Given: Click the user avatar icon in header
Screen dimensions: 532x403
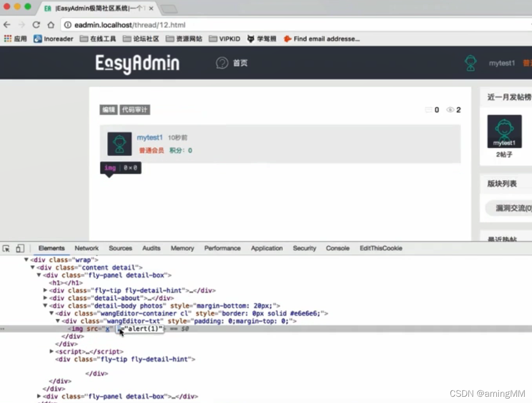Looking at the screenshot, I should point(470,63).
